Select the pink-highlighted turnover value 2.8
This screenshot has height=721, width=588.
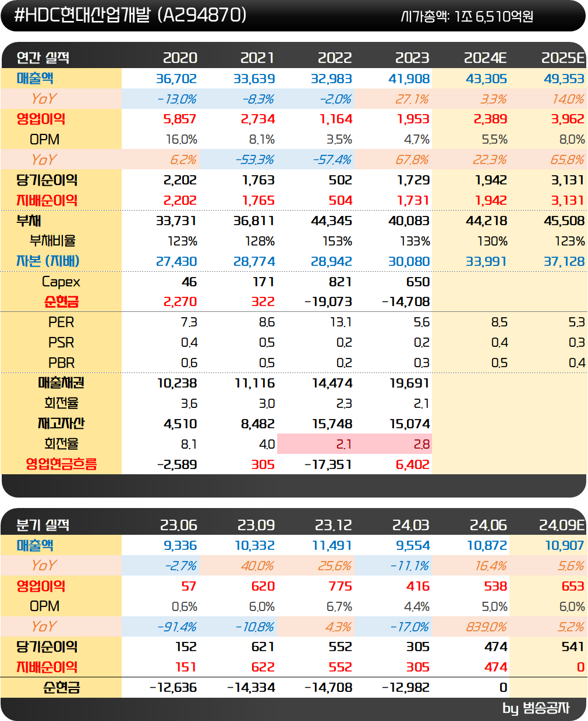click(x=421, y=444)
